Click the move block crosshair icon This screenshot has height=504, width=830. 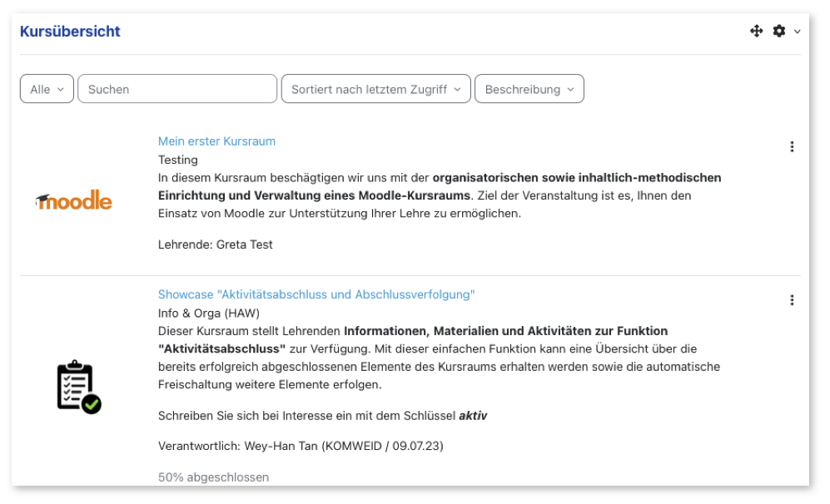pyautogui.click(x=756, y=31)
